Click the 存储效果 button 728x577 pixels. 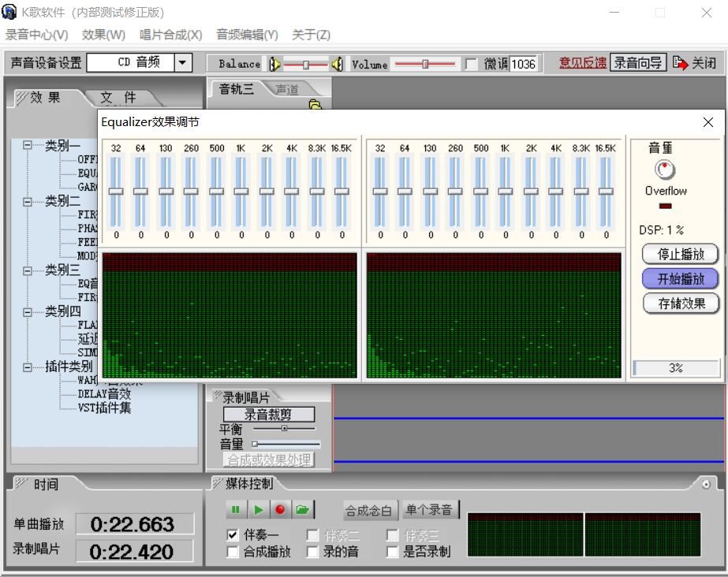(x=681, y=303)
